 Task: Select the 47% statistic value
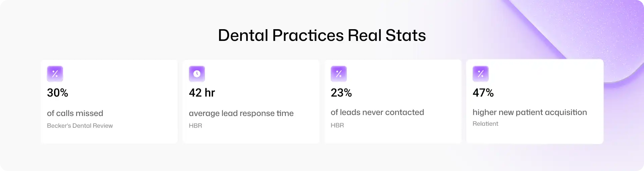point(483,93)
